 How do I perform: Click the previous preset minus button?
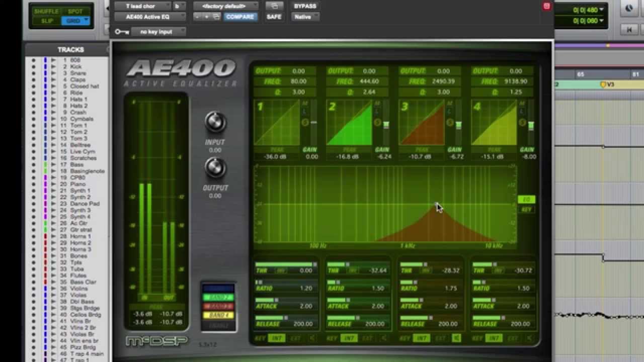point(198,17)
